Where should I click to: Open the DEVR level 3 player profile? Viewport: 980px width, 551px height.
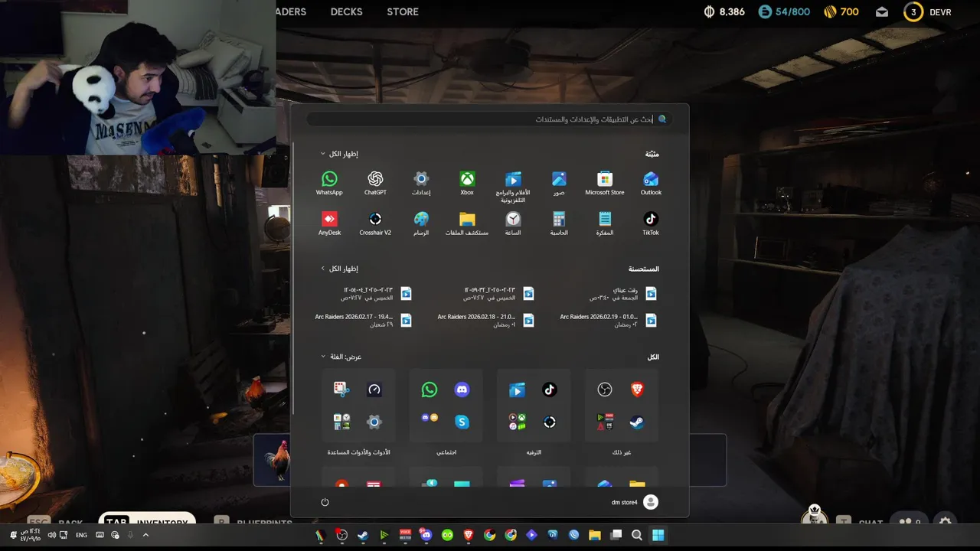coord(927,12)
